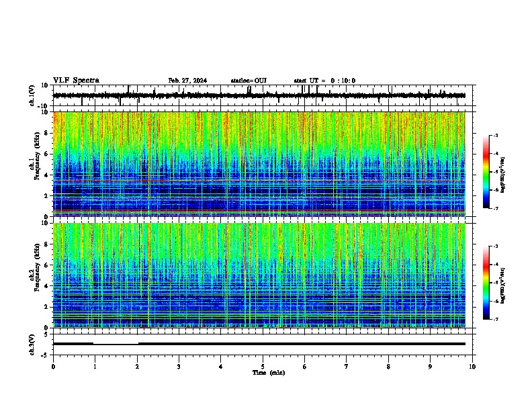
Task: Click the ch.2 colorbar log(PSD) label
Action: [503, 285]
